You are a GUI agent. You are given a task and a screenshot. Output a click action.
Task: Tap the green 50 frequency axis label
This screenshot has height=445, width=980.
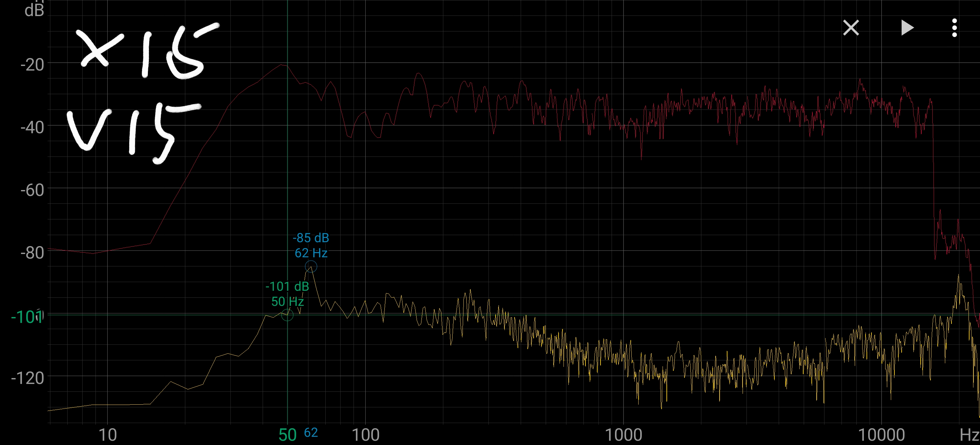[x=287, y=435]
